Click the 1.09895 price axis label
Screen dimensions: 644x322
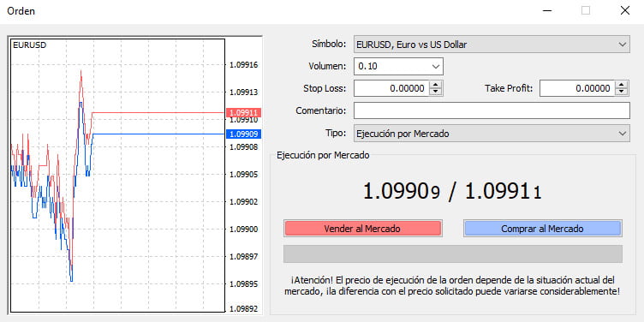(x=243, y=284)
